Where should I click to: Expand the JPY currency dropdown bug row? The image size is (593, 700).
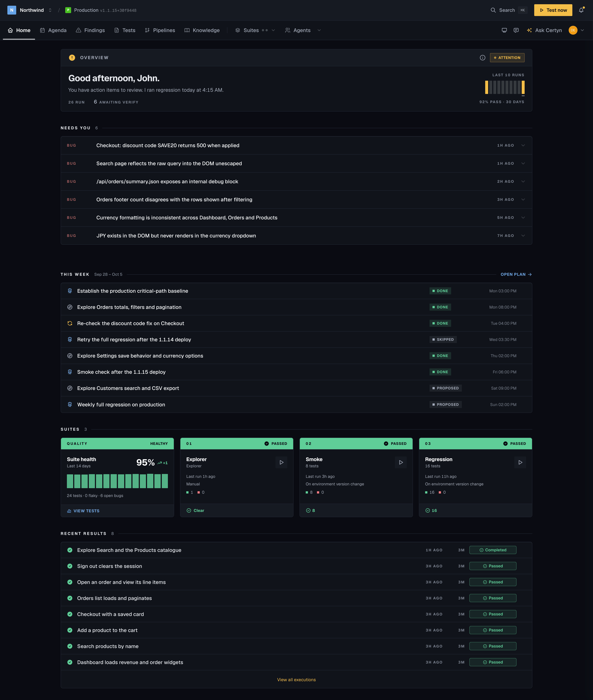pos(523,236)
